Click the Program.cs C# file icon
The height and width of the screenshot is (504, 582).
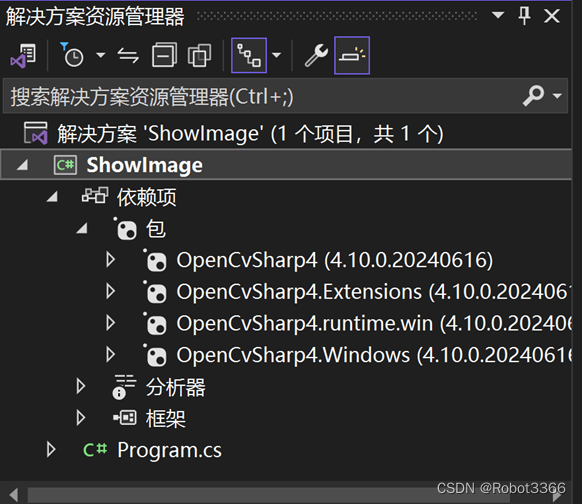(95, 450)
